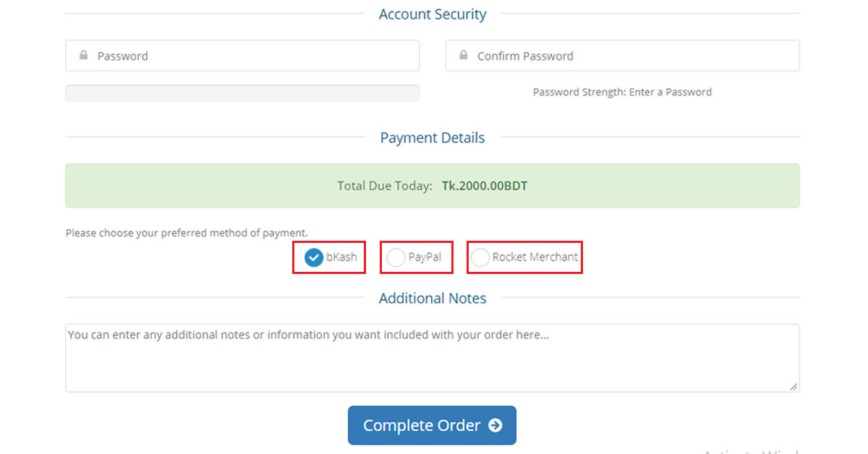The width and height of the screenshot is (868, 454).
Task: Click the Account Security heading
Action: click(x=432, y=14)
